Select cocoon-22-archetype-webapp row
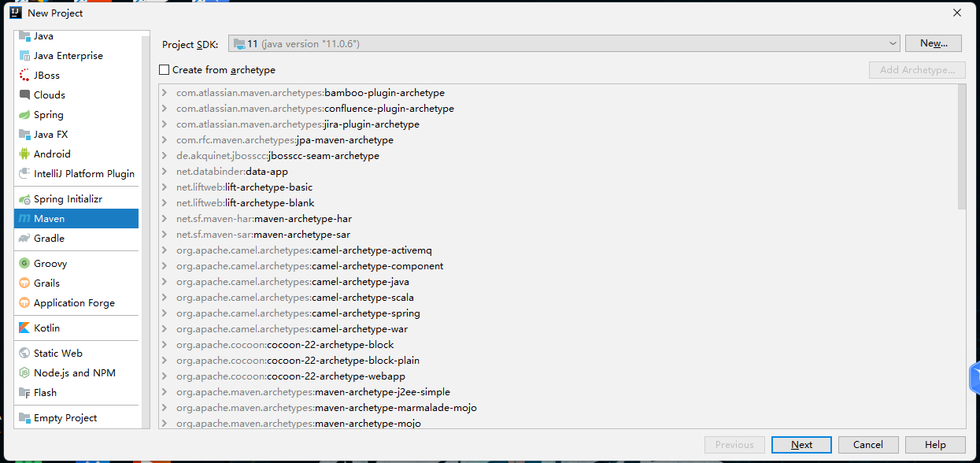 click(x=557, y=376)
